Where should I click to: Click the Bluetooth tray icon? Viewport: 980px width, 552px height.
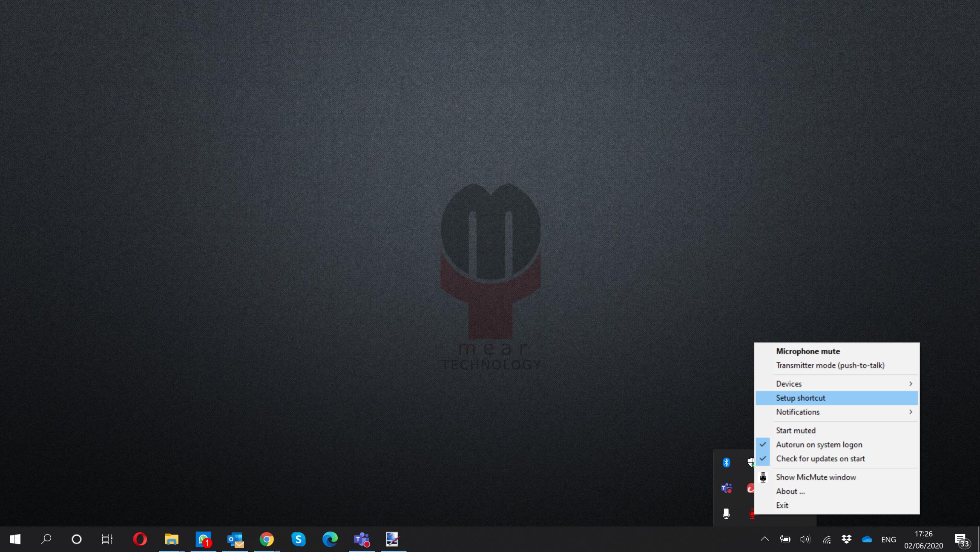[x=726, y=463]
